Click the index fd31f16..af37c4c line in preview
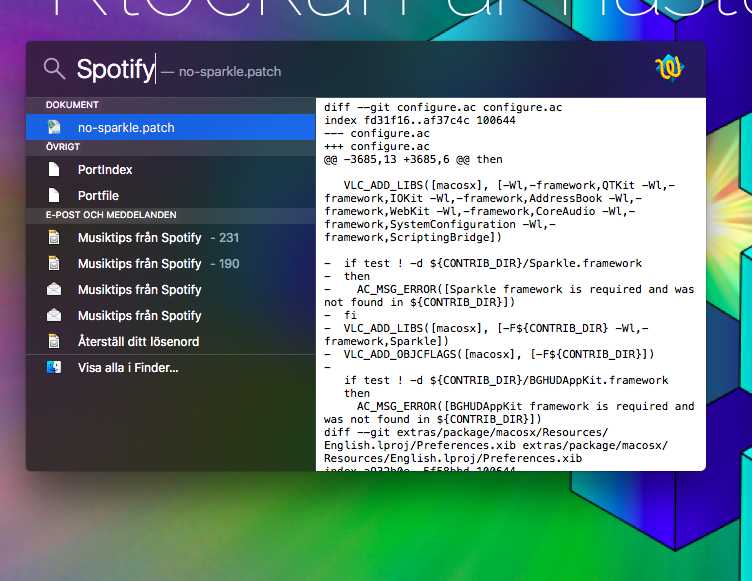Image resolution: width=752 pixels, height=581 pixels. coord(420,120)
